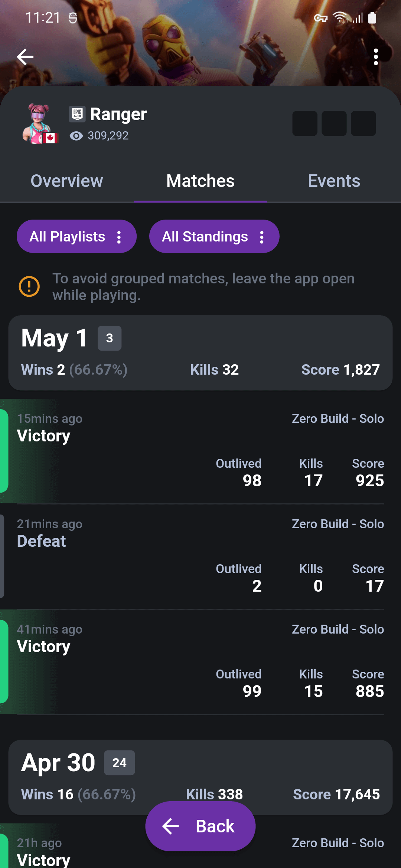
Task: Switch to the Overview tab
Action: coord(67,181)
